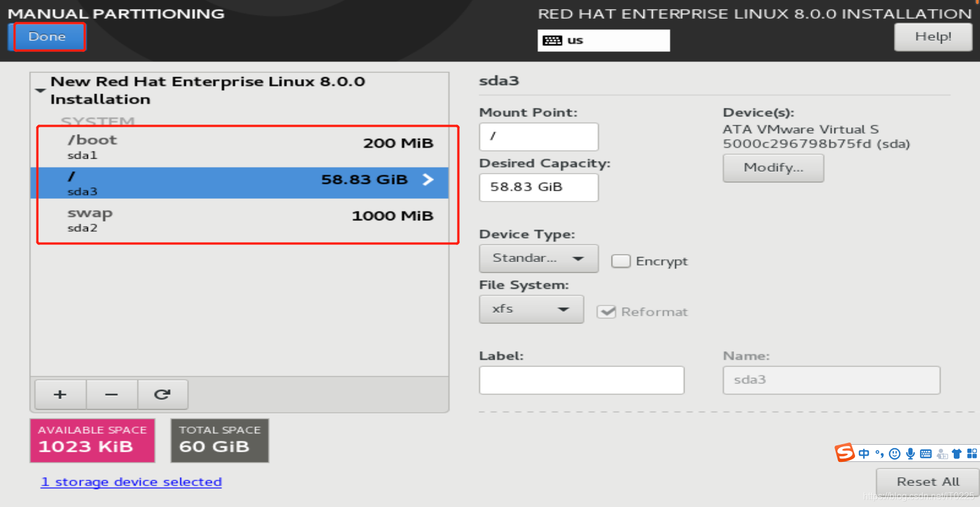Screen dimensions: 980x507
Task: Remove selected mount point with minus button
Action: (x=112, y=395)
